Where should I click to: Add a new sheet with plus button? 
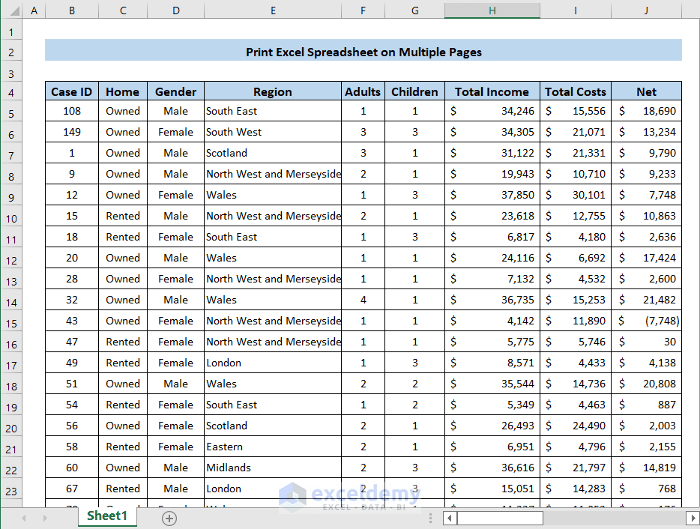click(x=169, y=517)
